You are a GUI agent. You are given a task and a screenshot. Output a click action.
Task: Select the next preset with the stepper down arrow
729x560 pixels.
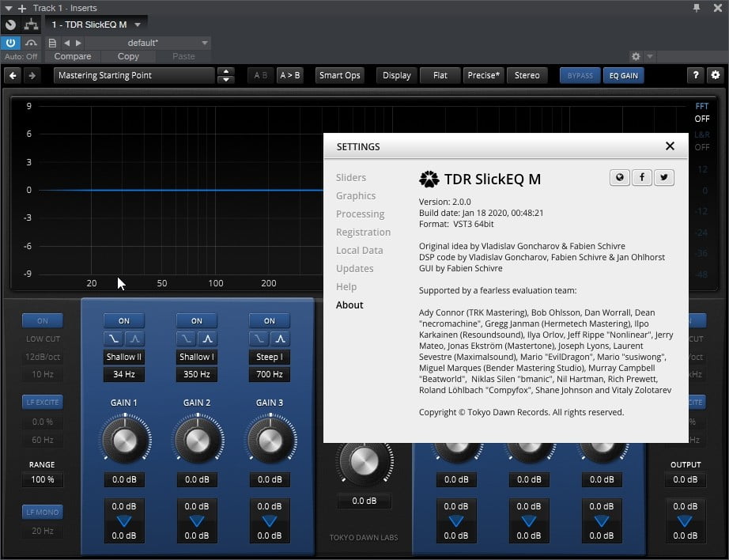click(x=226, y=80)
